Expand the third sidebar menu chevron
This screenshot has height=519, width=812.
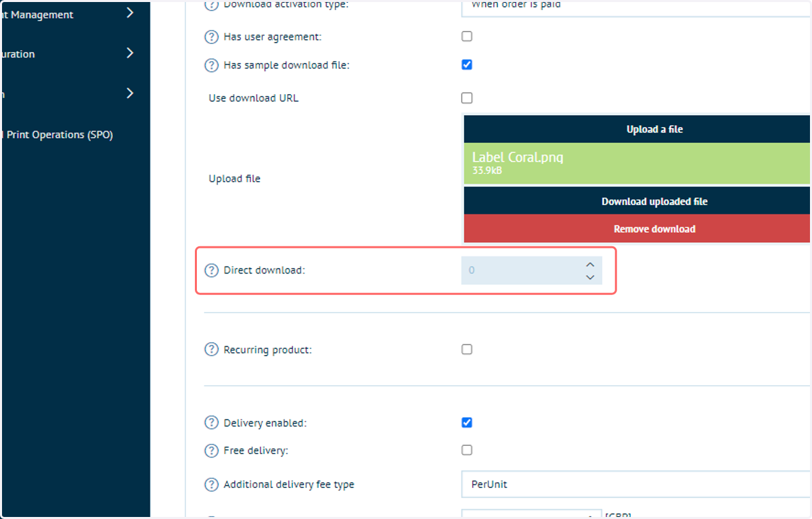(x=130, y=93)
